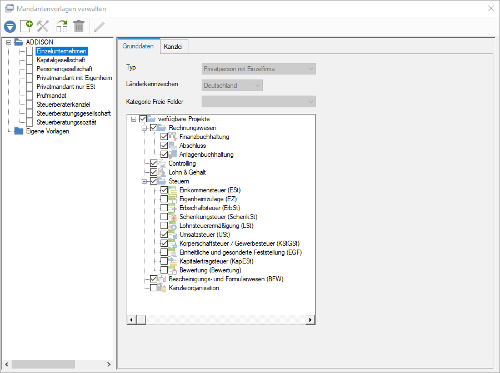Click the Lohnsteuerermäßigung (LSt) icon

click(172, 226)
